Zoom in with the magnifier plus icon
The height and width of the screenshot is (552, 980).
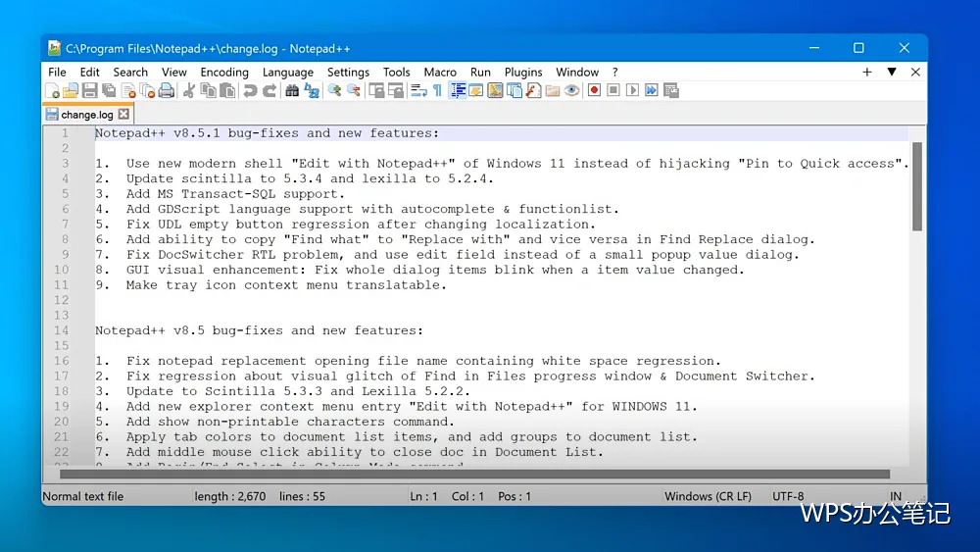pos(334,90)
